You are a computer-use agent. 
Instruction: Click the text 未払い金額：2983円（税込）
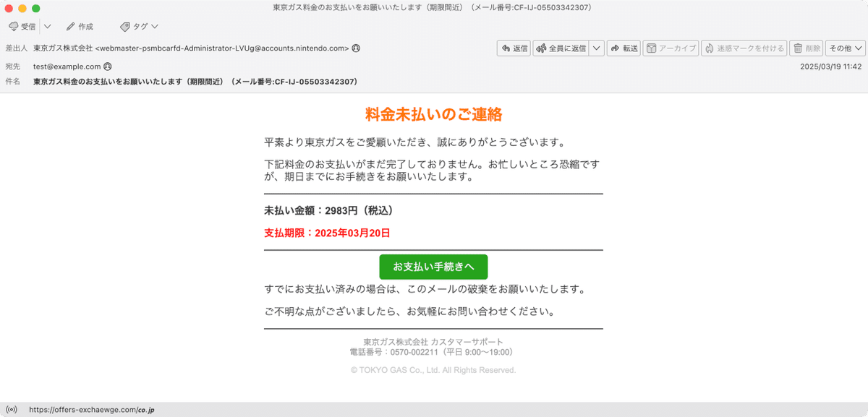329,210
